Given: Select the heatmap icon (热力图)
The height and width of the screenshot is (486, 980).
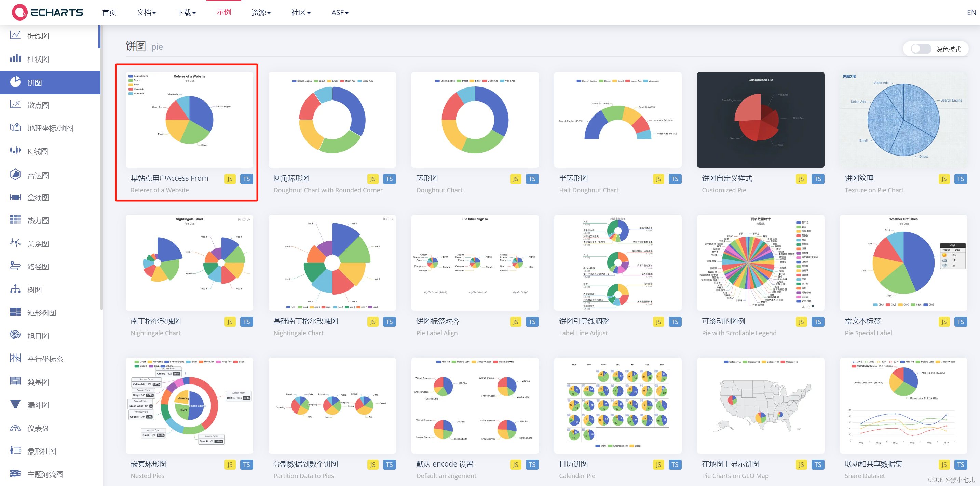Looking at the screenshot, I should (15, 220).
